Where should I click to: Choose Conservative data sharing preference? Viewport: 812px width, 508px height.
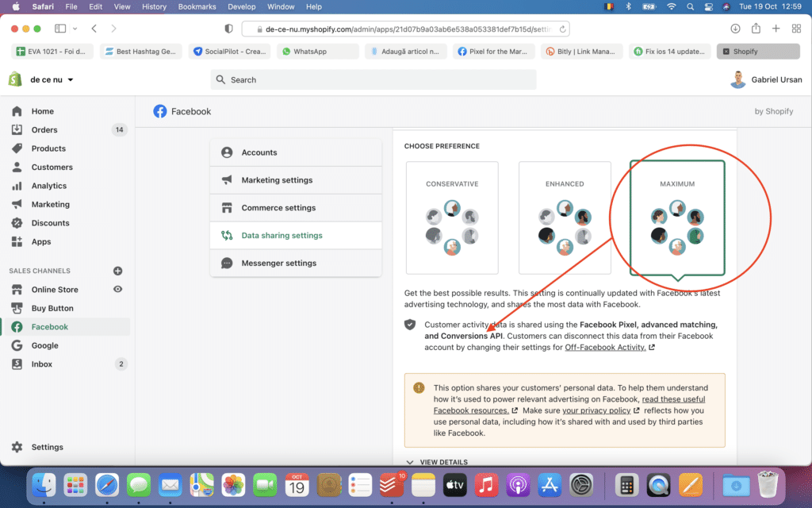coord(452,217)
